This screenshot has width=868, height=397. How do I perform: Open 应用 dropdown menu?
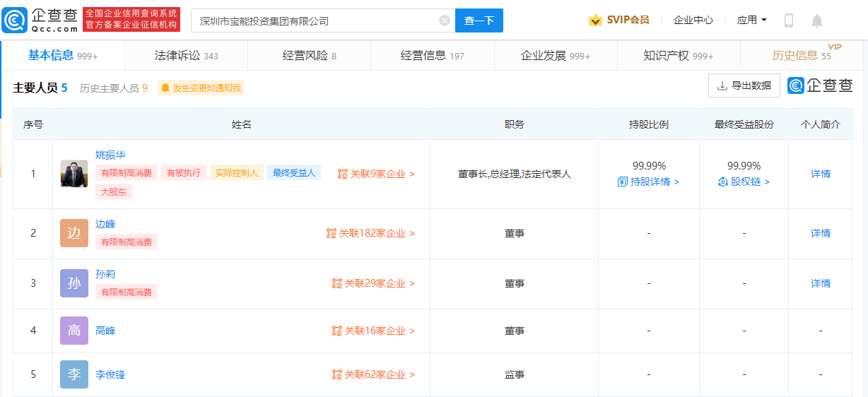(x=751, y=20)
